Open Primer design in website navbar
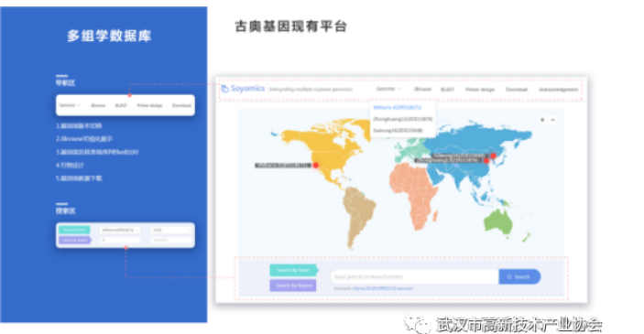The height and width of the screenshot is (334, 644). [x=480, y=90]
